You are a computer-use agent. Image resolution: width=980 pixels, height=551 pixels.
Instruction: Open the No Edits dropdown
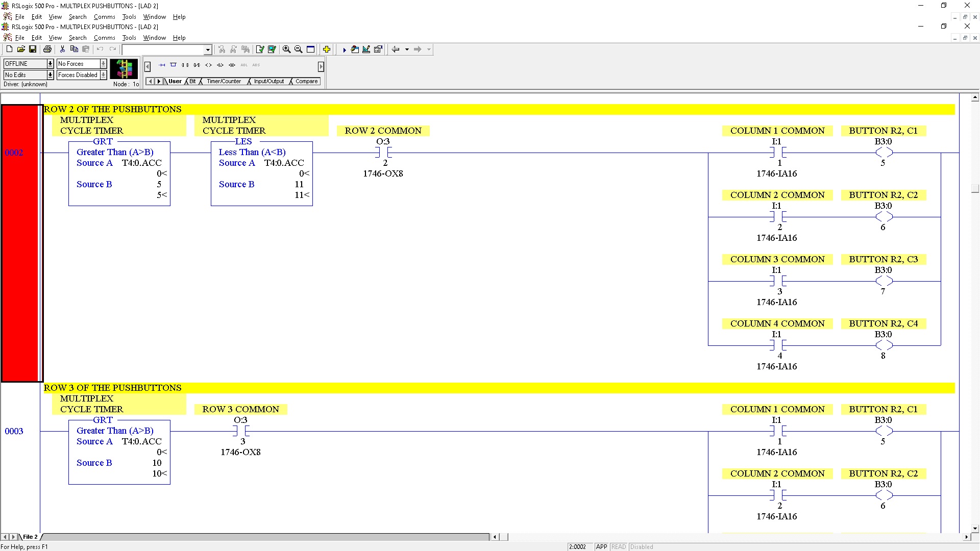pos(50,75)
